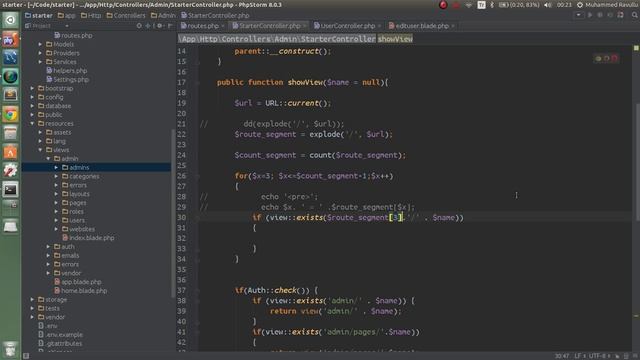Click the editor vertical scrollbar
Image resolution: width=640 pixels, height=360 pixels.
click(637, 163)
